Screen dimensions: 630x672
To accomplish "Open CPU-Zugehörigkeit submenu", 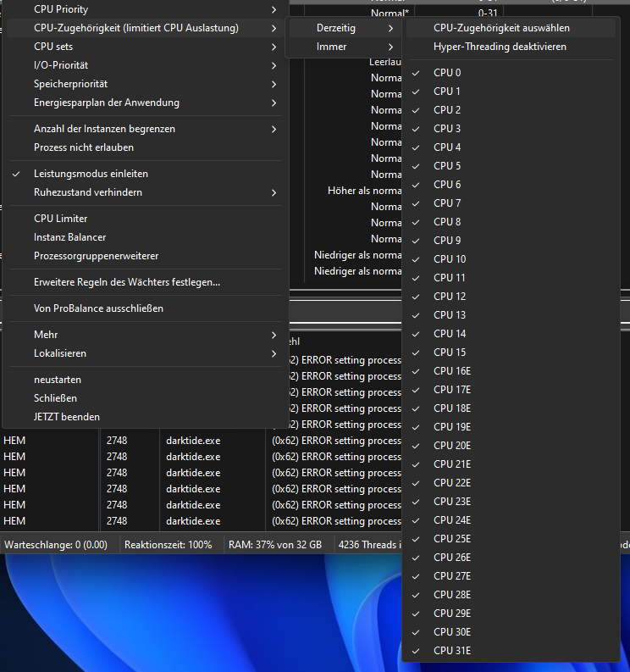I will pyautogui.click(x=145, y=28).
